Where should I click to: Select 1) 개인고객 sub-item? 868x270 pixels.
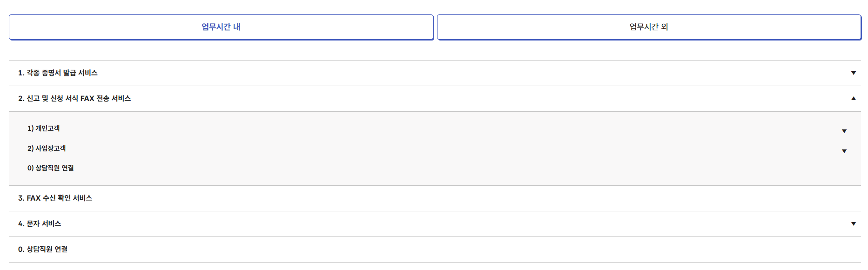tap(43, 128)
